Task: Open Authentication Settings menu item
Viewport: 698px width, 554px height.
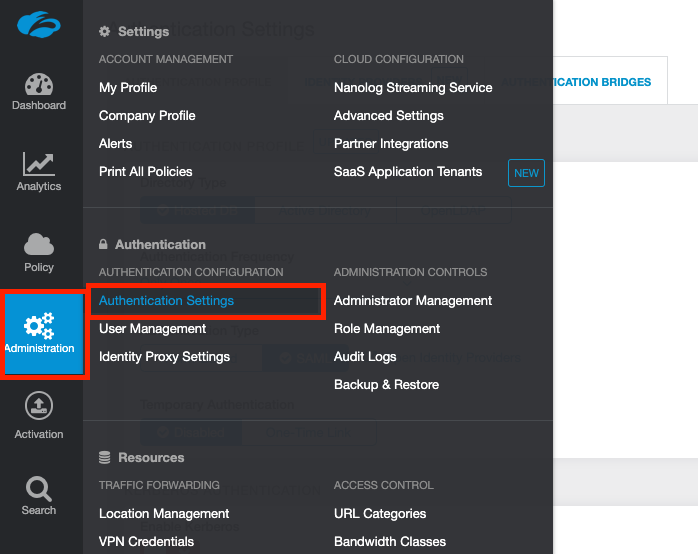Action: pos(166,300)
